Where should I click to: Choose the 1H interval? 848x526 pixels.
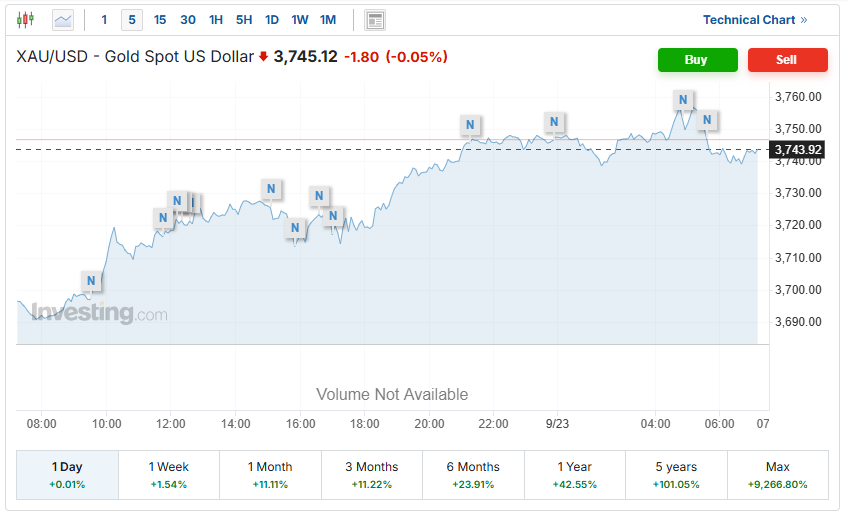(x=216, y=20)
